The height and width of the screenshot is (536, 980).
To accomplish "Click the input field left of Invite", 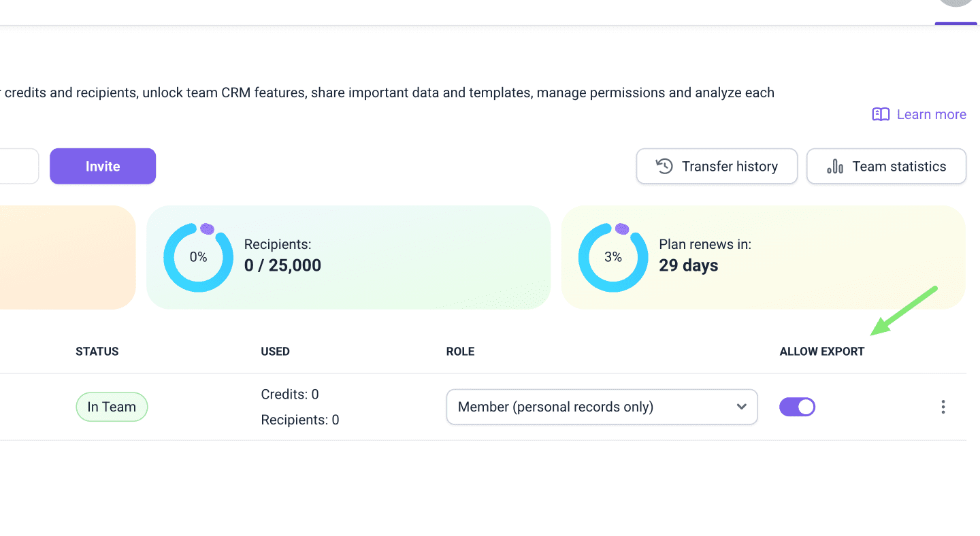I will 18,167.
